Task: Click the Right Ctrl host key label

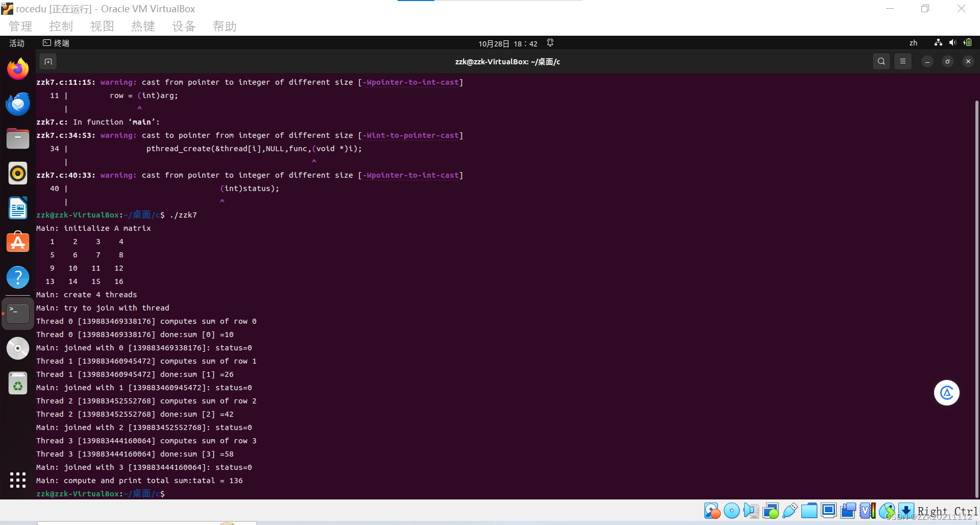Action: [x=948, y=511]
